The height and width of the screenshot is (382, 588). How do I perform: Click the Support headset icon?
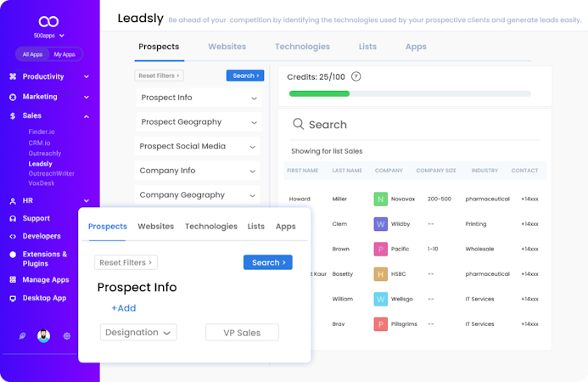pyautogui.click(x=13, y=219)
